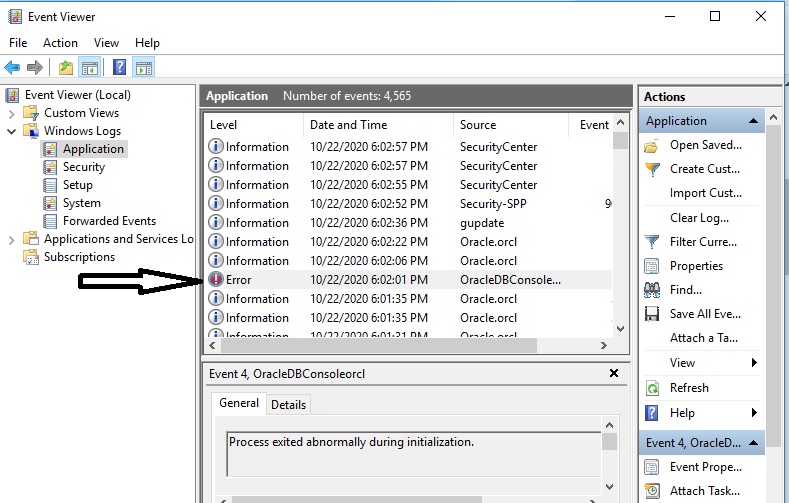
Task: Click the blue Help toolbar icon
Action: click(x=119, y=68)
